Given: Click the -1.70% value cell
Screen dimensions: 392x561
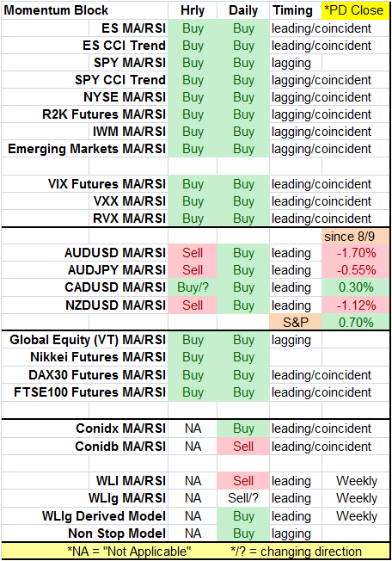Looking at the screenshot, I should click(x=356, y=253).
